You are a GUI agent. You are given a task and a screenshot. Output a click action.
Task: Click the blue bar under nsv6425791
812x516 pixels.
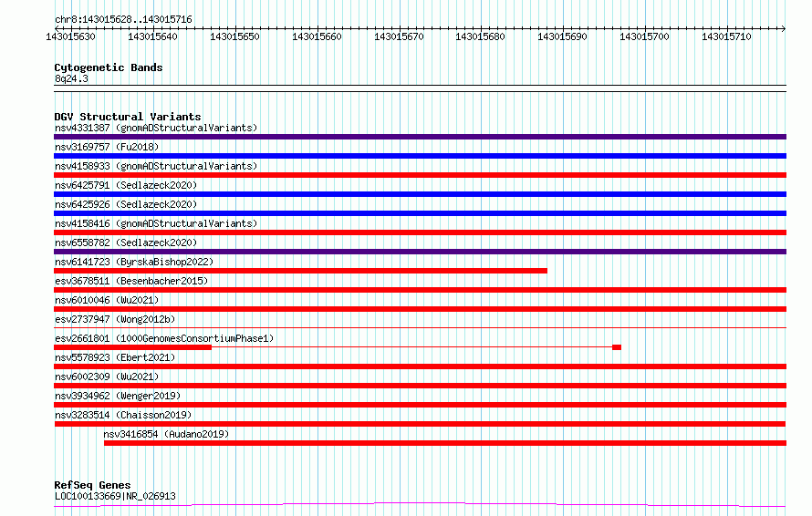[420, 194]
